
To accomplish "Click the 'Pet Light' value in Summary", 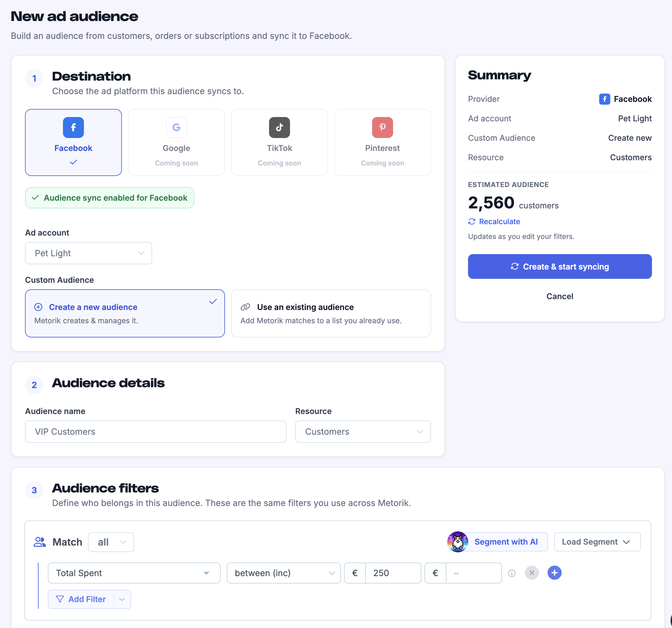I will [635, 119].
